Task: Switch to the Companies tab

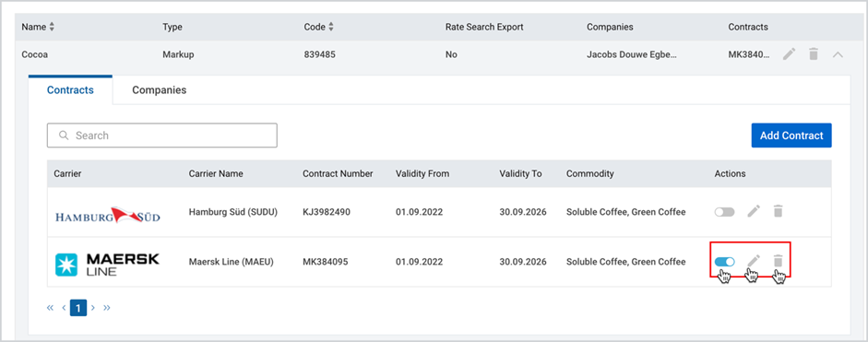Action: [159, 89]
